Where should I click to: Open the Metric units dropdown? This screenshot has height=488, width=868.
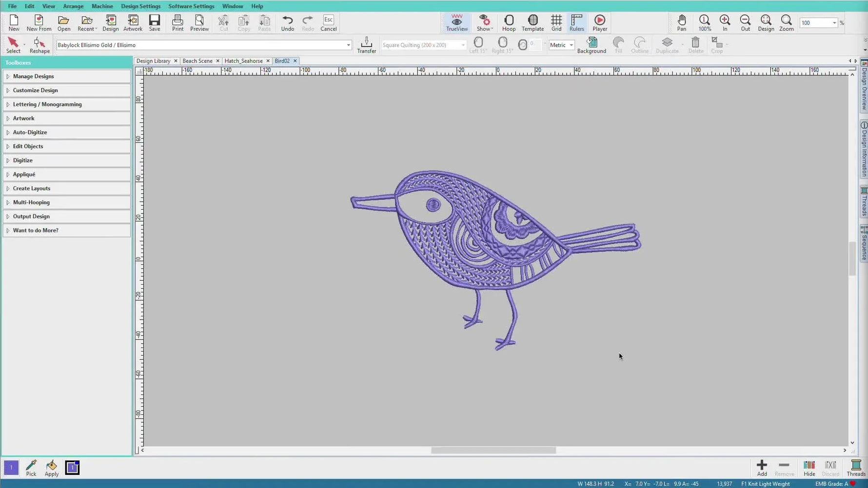[571, 45]
